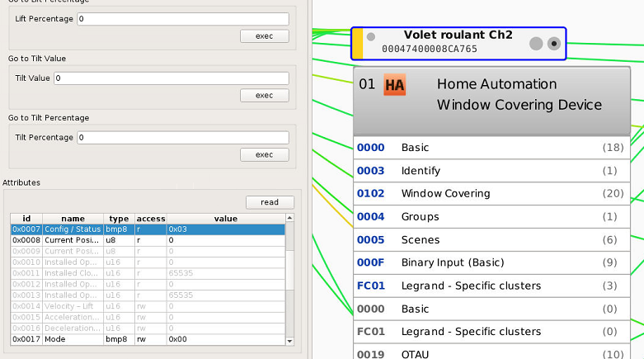Select attribute row 0x0007 Config / Status

pyautogui.click(x=148, y=229)
